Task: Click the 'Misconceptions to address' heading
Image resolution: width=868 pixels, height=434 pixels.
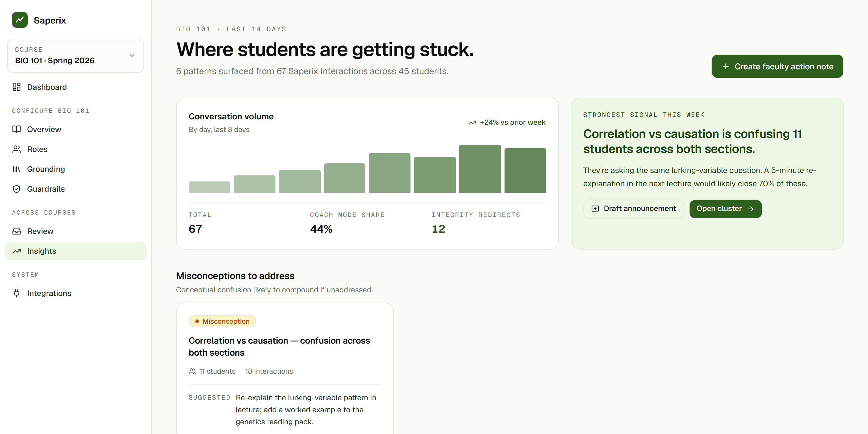Action: coord(235,276)
